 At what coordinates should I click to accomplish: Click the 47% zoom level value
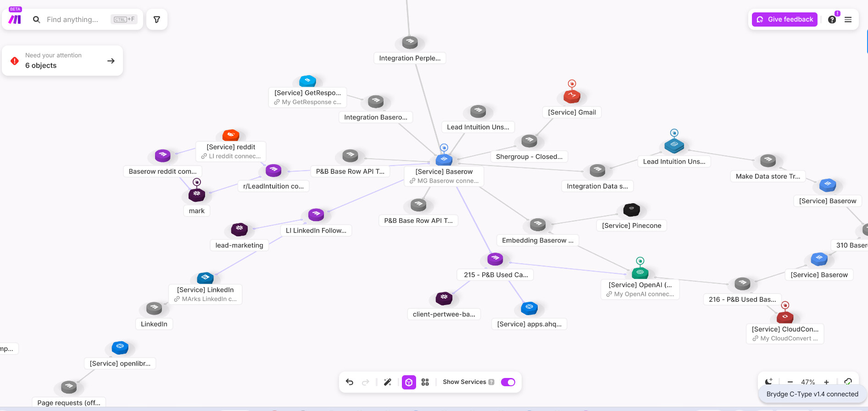click(x=808, y=382)
